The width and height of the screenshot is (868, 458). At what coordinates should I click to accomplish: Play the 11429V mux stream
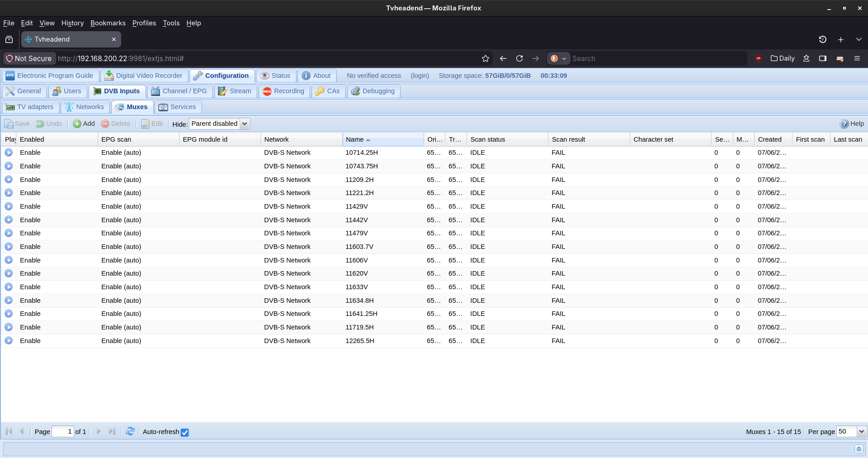click(9, 206)
